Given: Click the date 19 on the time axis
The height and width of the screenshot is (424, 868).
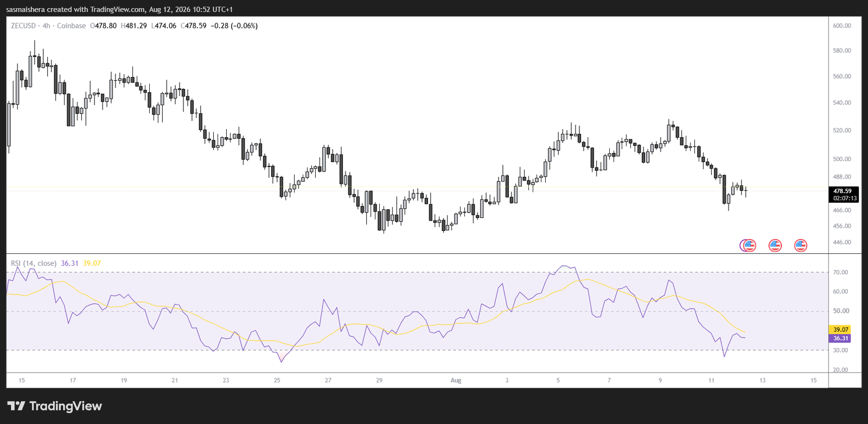Looking at the screenshot, I should coord(124,380).
